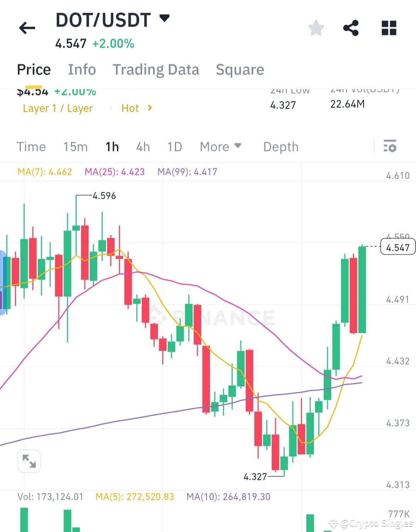The height and width of the screenshot is (532, 416).
Task: Select the Time line chart option
Action: point(31,147)
